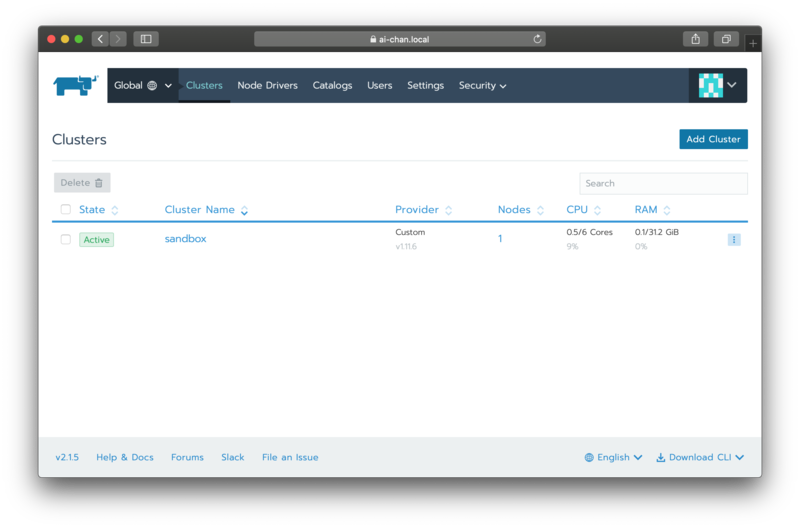Click into the Search input field
800x528 pixels.
click(663, 184)
